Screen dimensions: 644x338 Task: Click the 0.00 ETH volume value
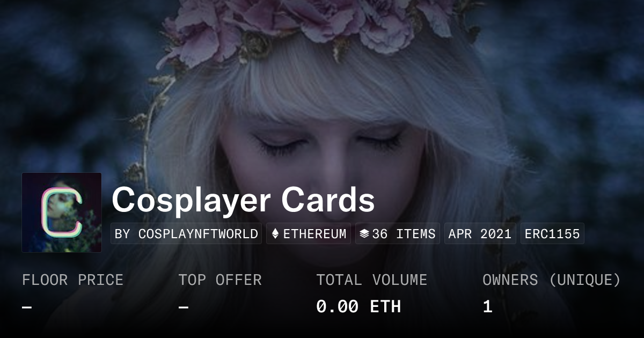click(358, 307)
